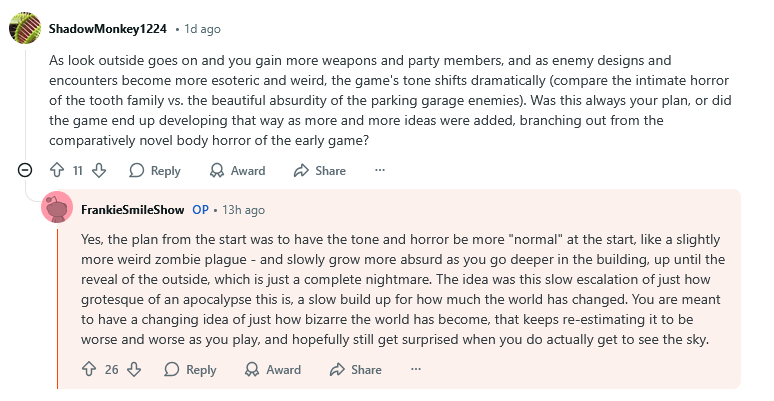The image size is (774, 401).
Task: Reply to FrankieSmileShow's comment
Action: point(190,370)
